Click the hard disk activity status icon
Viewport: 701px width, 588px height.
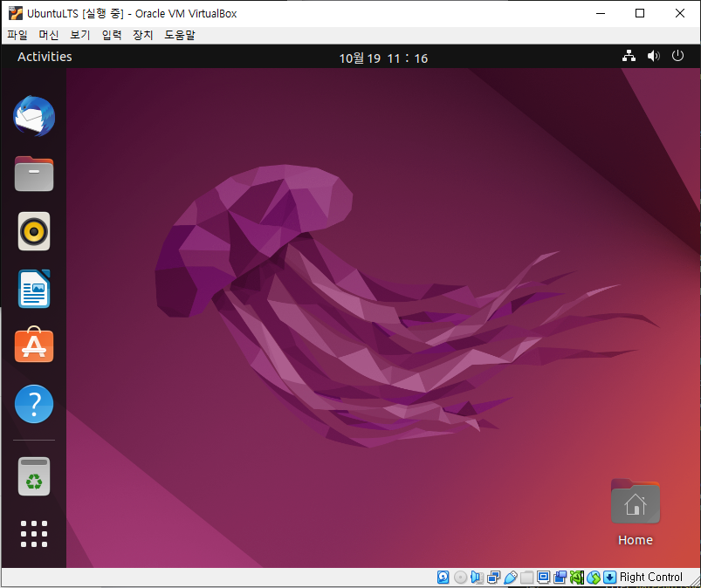[x=443, y=578]
